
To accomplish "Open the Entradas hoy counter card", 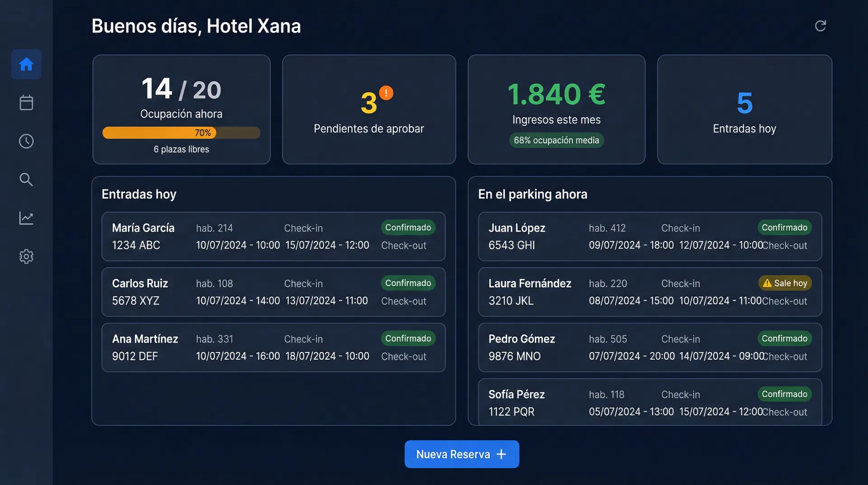I will click(744, 109).
